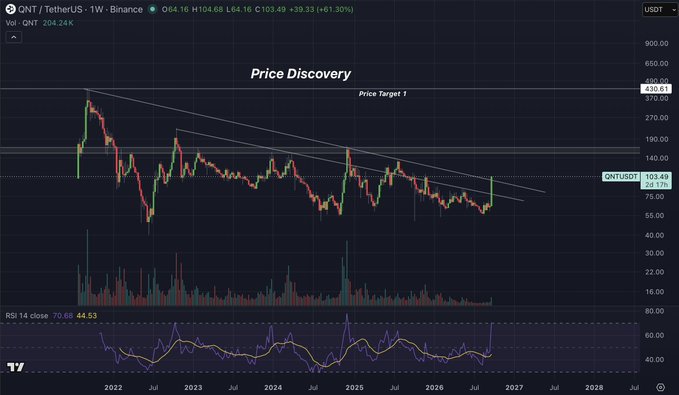
Task: Click the 2025 label on time axis
Action: [x=354, y=388]
